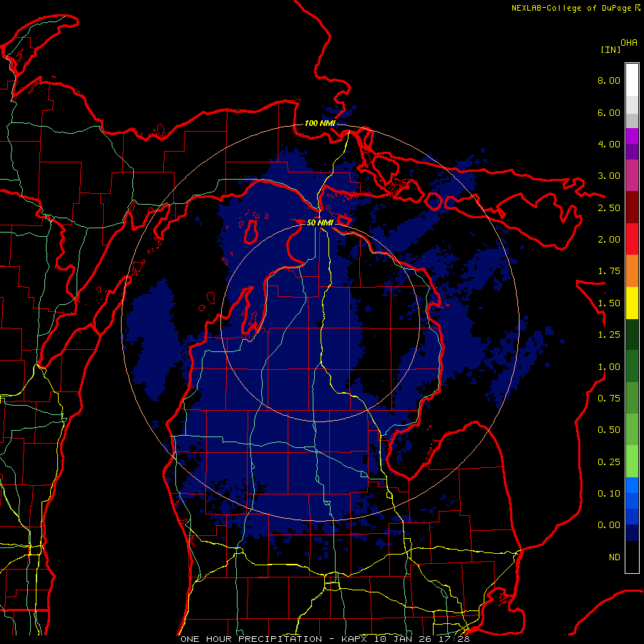Click the ND legend label
The image size is (644, 644).
[x=615, y=557]
